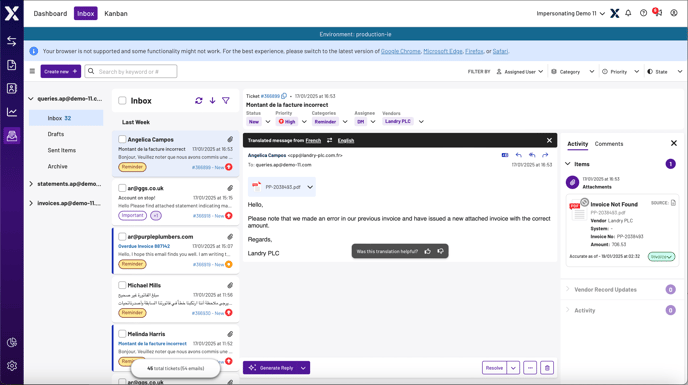This screenshot has height=385, width=688.
Task: Open the user profile icon
Action: (674, 13)
